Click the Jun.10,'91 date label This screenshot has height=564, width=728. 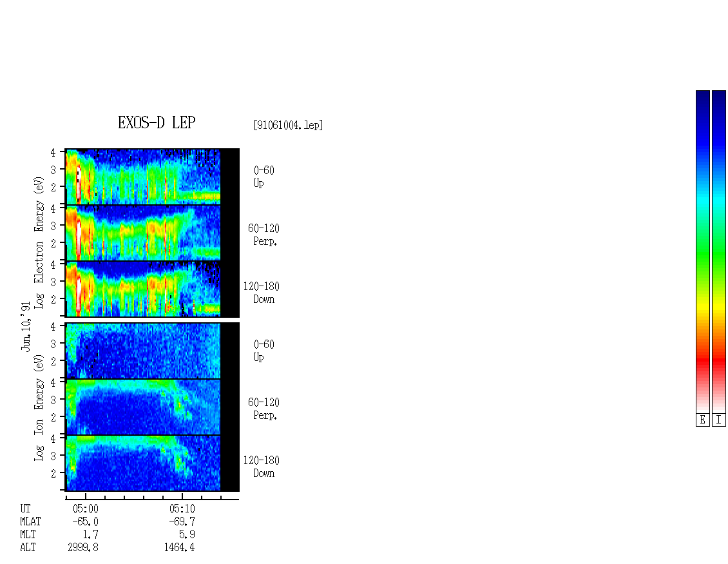pos(26,326)
